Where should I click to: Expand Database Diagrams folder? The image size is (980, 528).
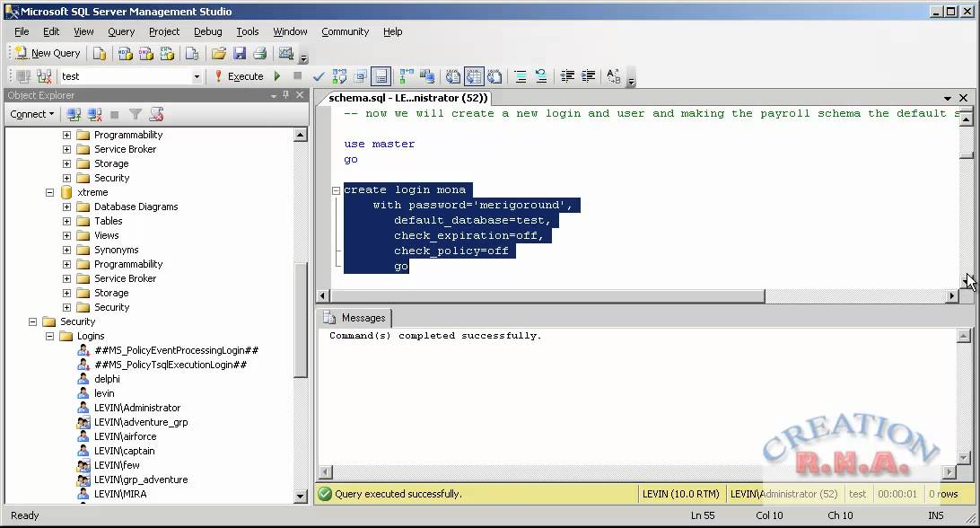click(x=66, y=207)
